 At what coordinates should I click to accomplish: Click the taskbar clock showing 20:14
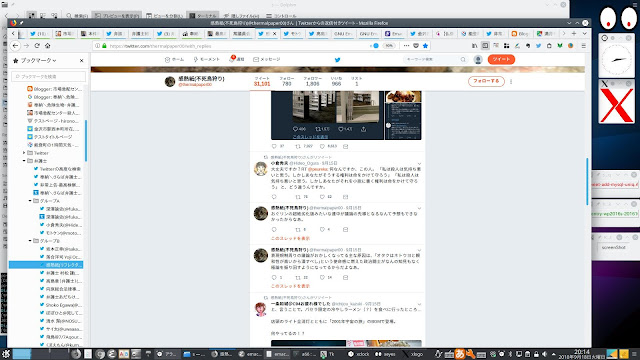click(x=582, y=354)
